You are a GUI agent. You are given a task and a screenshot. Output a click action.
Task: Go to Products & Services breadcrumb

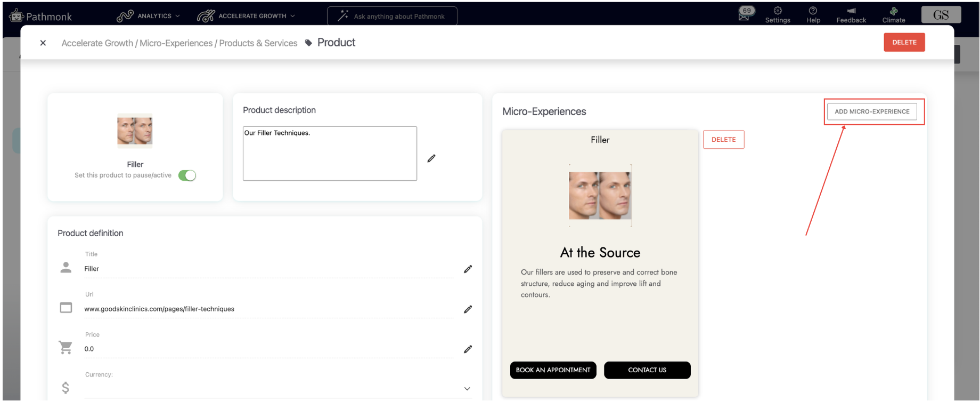tap(258, 43)
